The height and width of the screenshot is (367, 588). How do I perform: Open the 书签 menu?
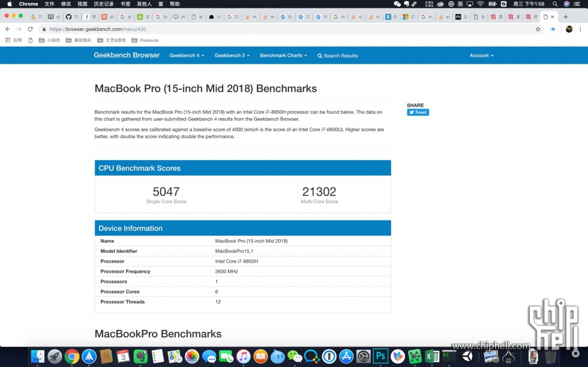click(x=125, y=4)
